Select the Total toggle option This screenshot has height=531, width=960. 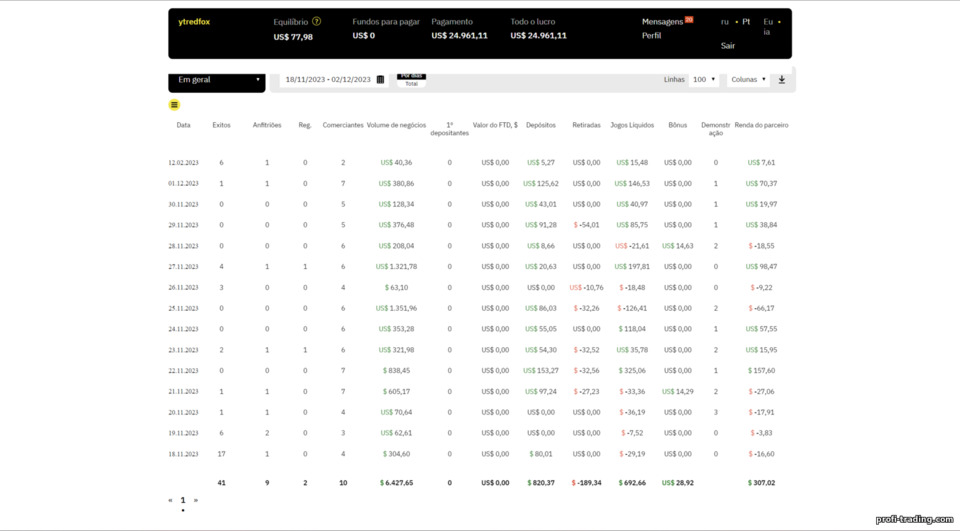(411, 84)
